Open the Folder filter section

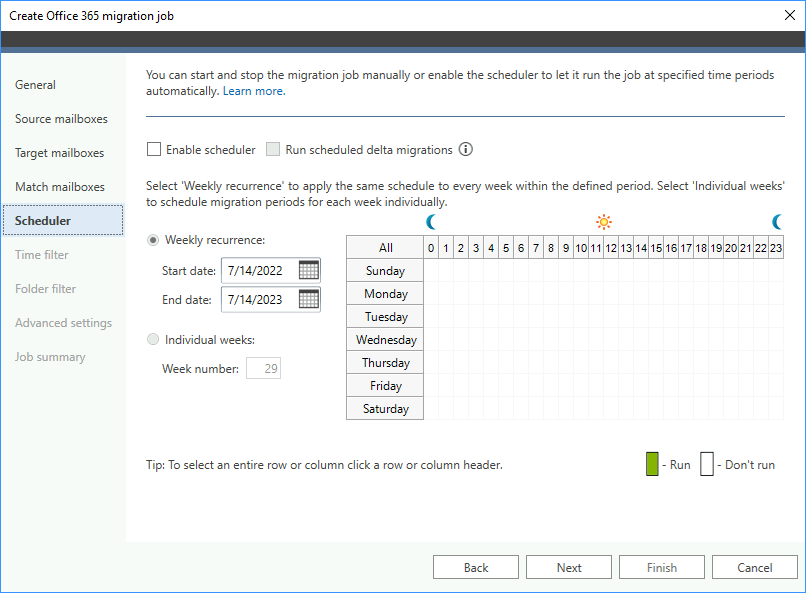[x=45, y=288]
